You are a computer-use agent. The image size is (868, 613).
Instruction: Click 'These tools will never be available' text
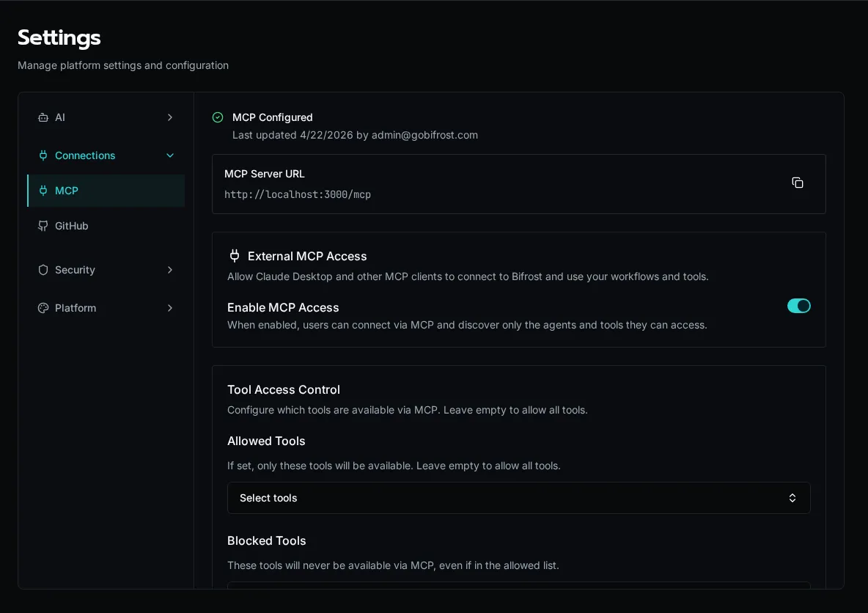[x=393, y=565]
